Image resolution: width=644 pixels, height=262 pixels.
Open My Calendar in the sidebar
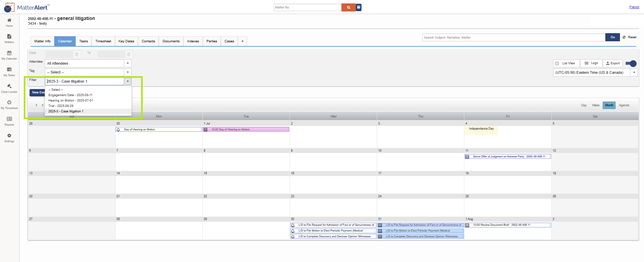pyautogui.click(x=9, y=55)
